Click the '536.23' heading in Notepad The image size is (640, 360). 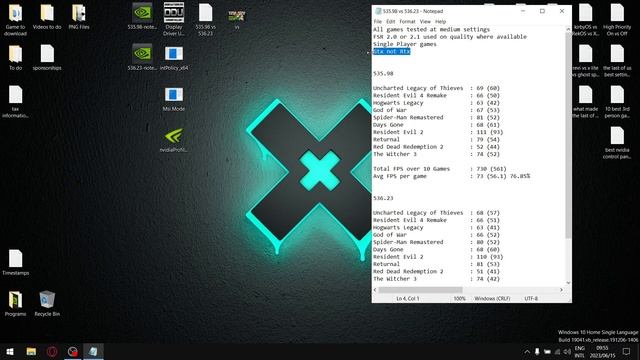[383, 198]
